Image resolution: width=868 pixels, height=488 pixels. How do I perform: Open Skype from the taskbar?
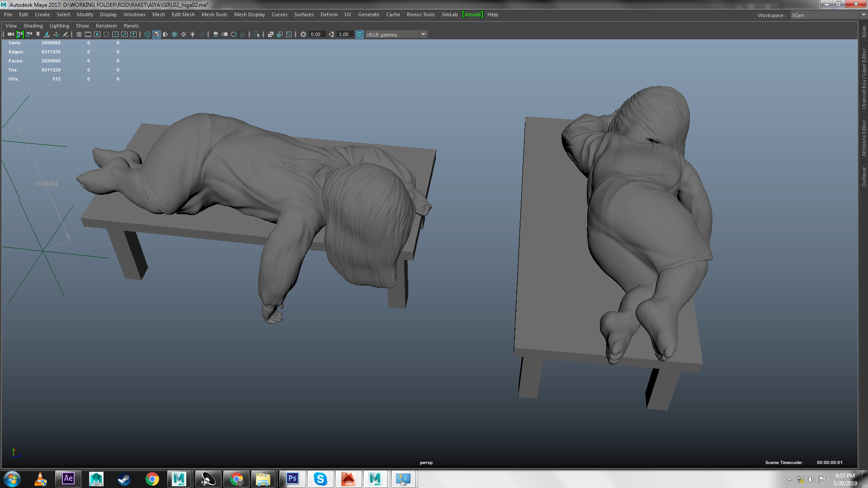[321, 479]
